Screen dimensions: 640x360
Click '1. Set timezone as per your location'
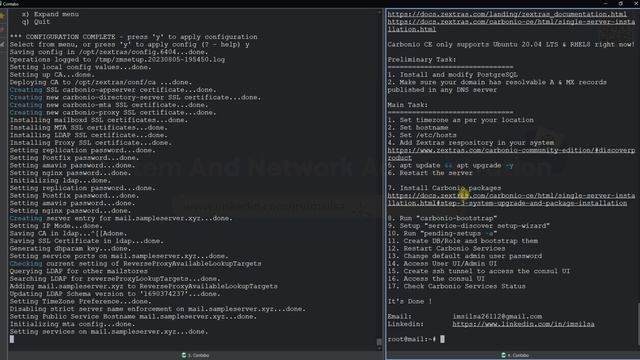(x=460, y=120)
